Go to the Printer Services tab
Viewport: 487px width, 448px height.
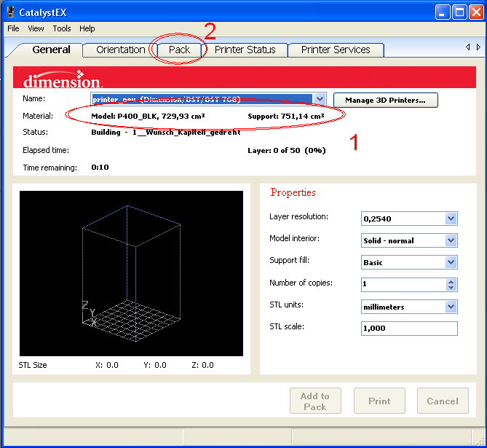pos(336,50)
